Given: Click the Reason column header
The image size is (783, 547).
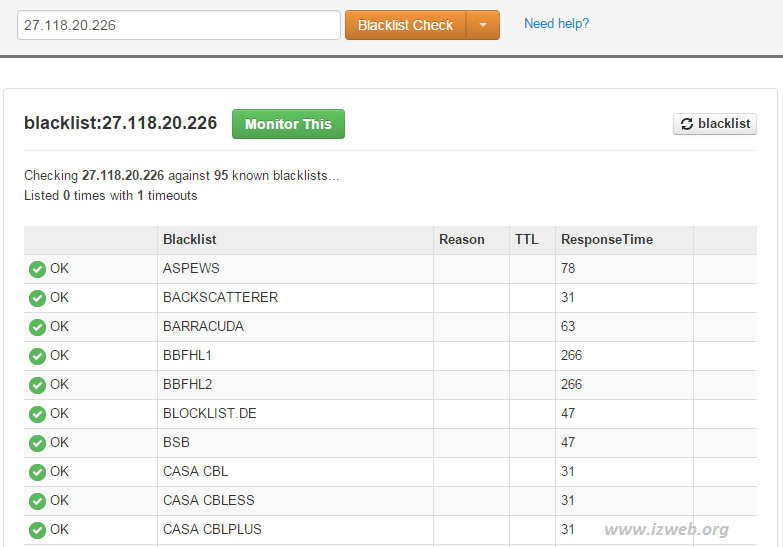Looking at the screenshot, I should click(461, 240).
